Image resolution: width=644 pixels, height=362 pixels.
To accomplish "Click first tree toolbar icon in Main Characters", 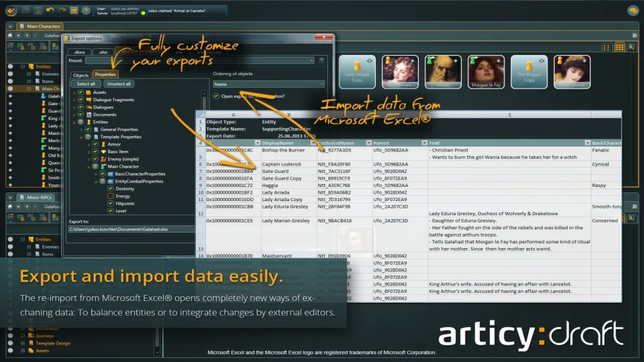I will tap(11, 46).
